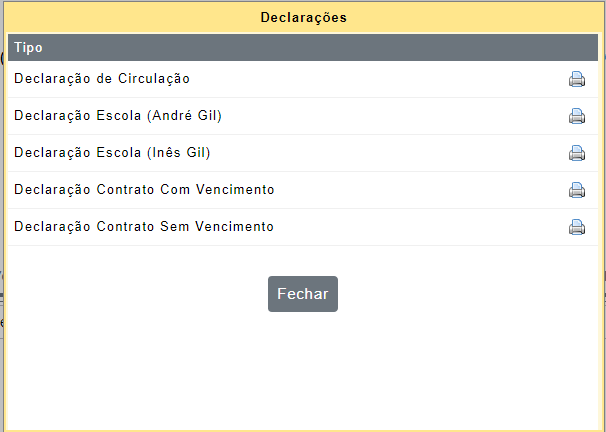The width and height of the screenshot is (606, 432).
Task: Click printer icon for Escola (Inês Gil)
Action: 577,153
